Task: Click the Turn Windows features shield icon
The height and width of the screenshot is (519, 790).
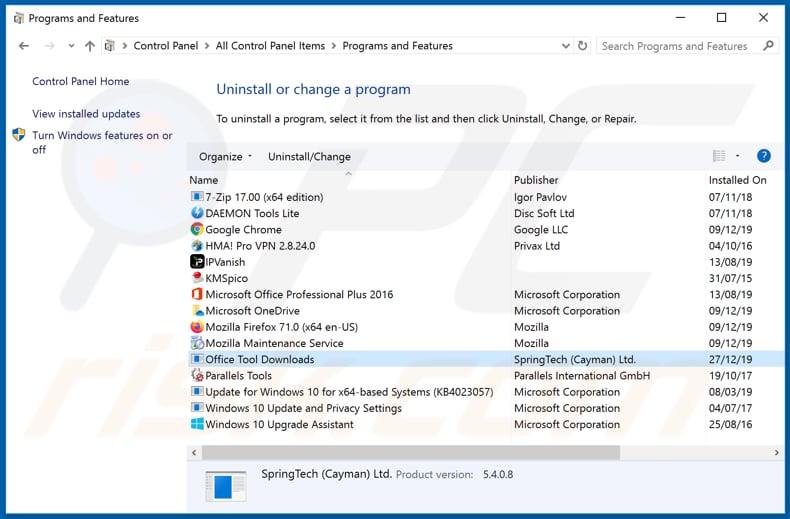Action: [19, 135]
